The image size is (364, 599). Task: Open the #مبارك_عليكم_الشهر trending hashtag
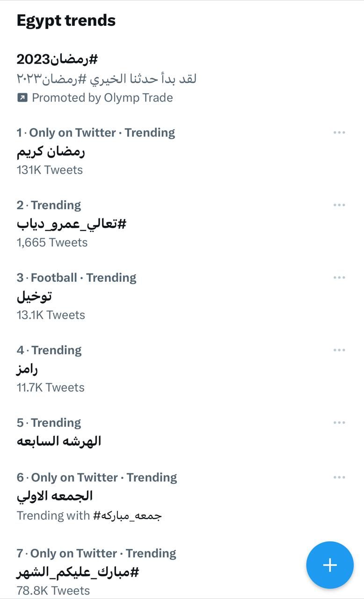coord(78,572)
